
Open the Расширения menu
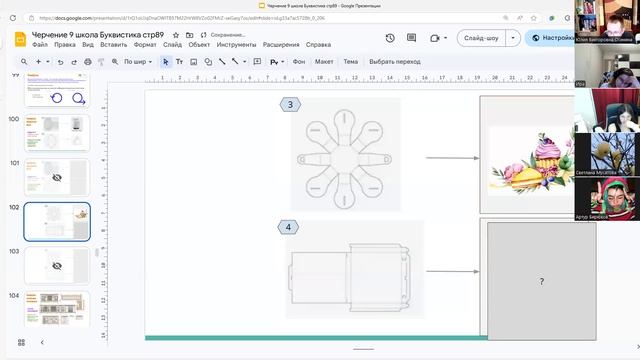[x=281, y=44]
